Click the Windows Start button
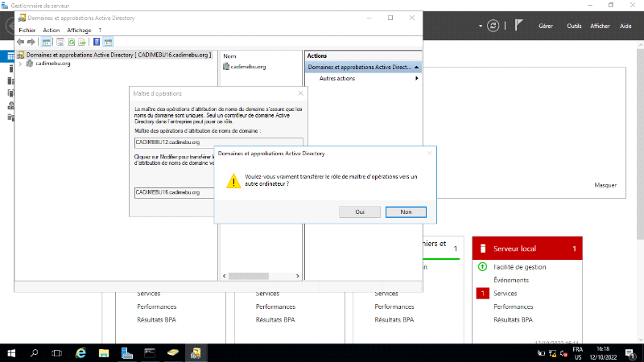This screenshot has height=362, width=644. pos(11,352)
